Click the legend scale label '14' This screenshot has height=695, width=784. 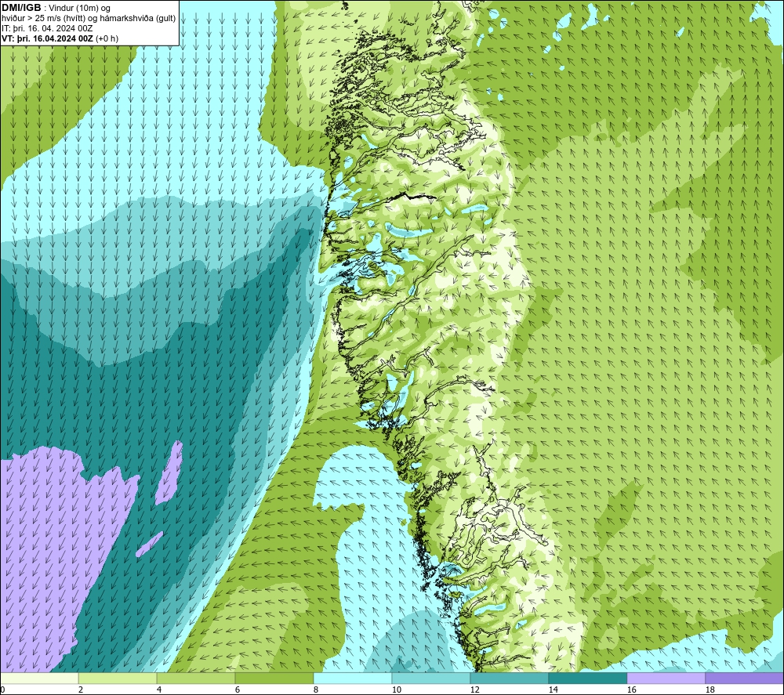coord(553,690)
